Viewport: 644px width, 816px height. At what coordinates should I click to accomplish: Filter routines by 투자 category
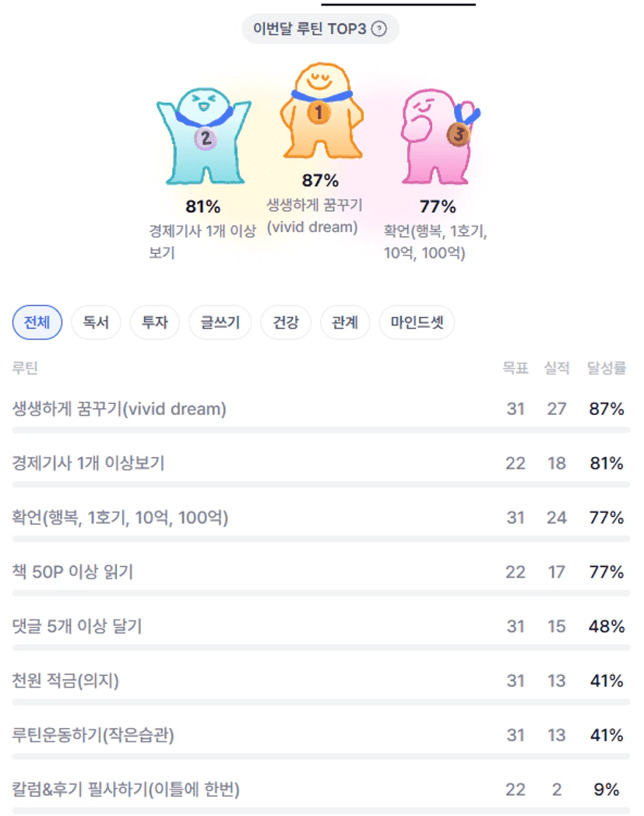155,322
